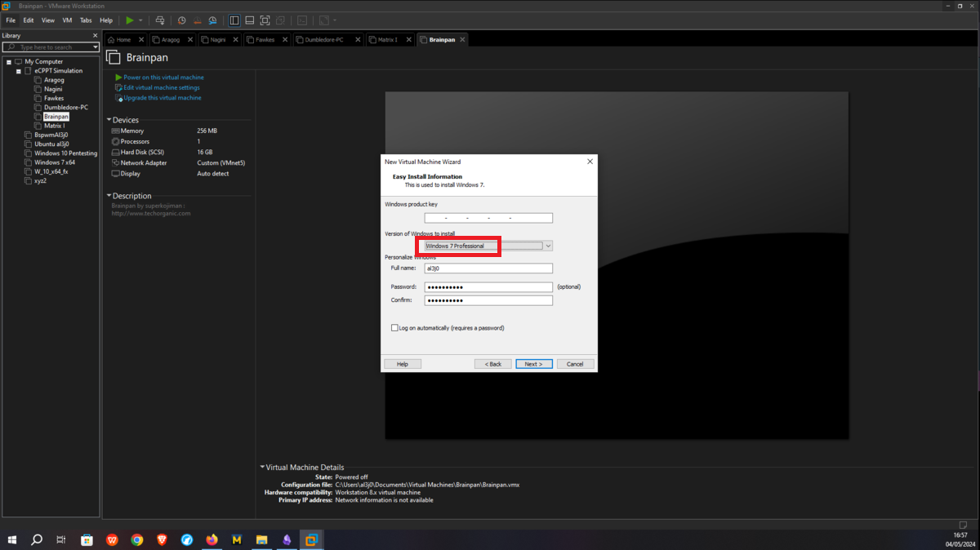
Task: Collapse Virtual Machine Details section
Action: tap(262, 468)
